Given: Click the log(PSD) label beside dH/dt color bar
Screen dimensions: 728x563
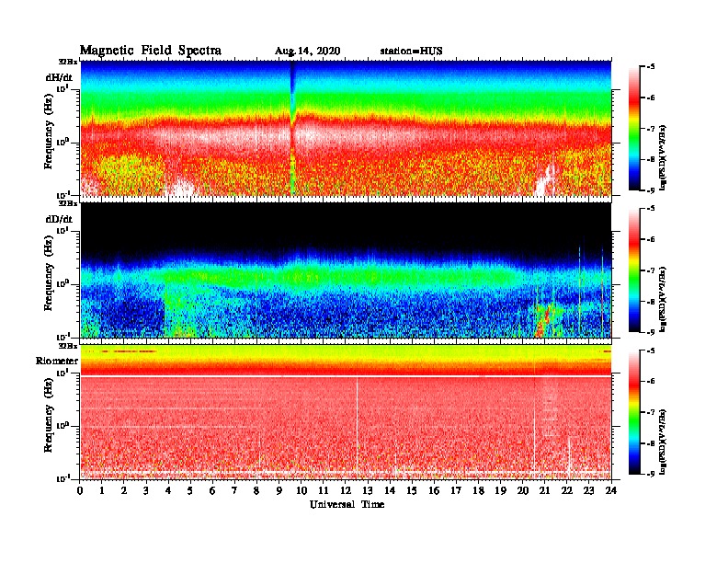Looking at the screenshot, I should point(663,156).
